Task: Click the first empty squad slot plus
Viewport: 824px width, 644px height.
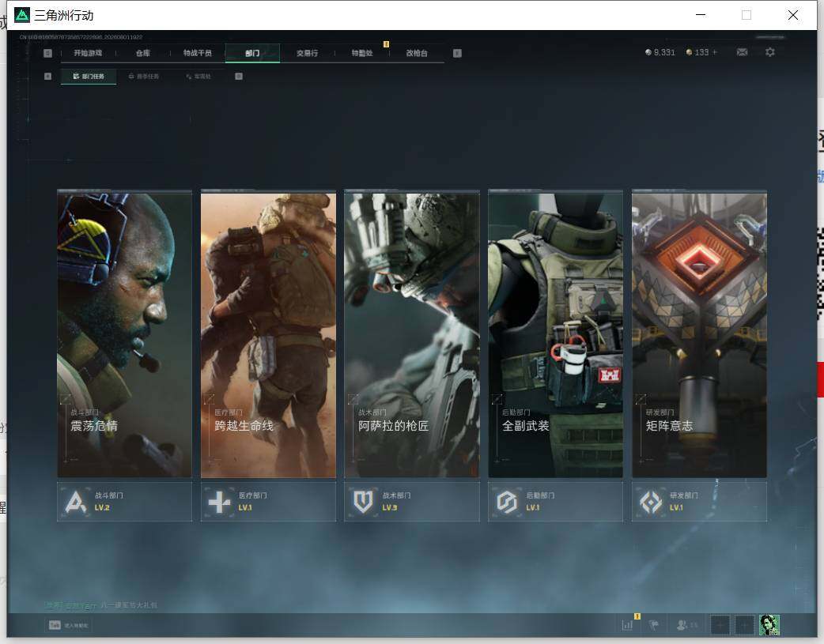Action: pos(720,625)
